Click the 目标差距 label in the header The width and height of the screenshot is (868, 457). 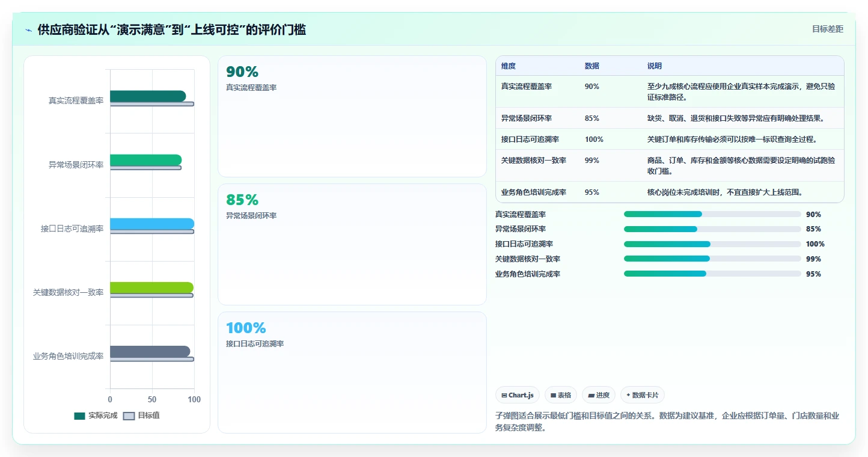[x=828, y=29]
